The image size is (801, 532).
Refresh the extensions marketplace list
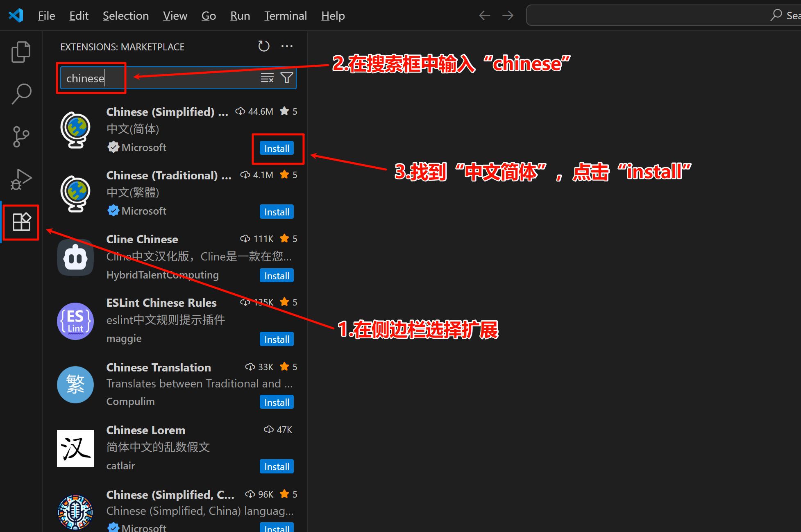coord(263,46)
